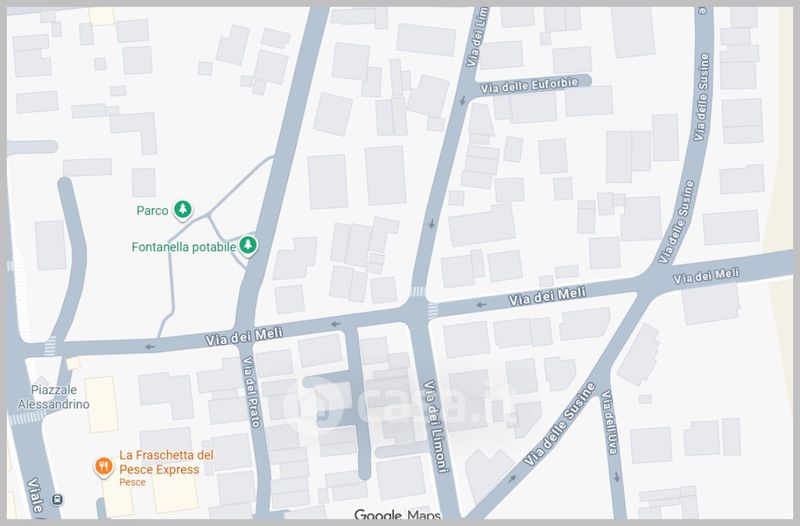
Task: Select the Fontanella potabile green pin
Action: pyautogui.click(x=249, y=245)
